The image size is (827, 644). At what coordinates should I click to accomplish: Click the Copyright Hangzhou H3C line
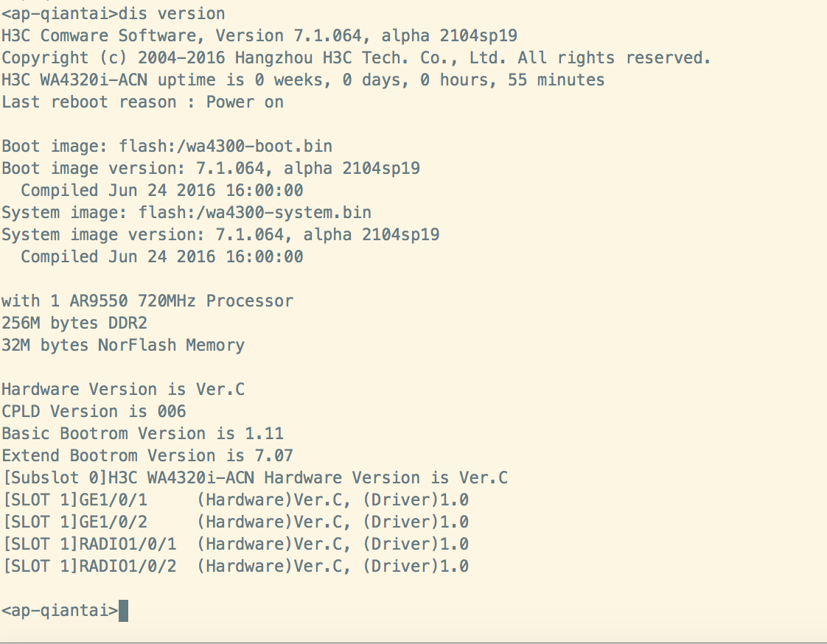(356, 58)
